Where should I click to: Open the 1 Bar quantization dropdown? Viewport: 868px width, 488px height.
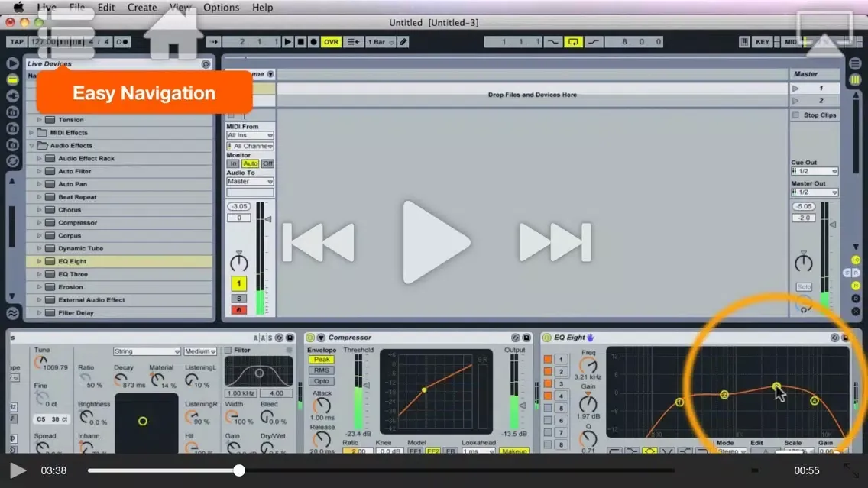point(381,41)
